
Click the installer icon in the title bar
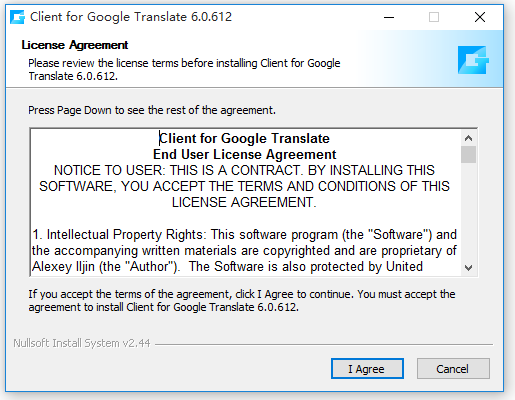tap(17, 17)
